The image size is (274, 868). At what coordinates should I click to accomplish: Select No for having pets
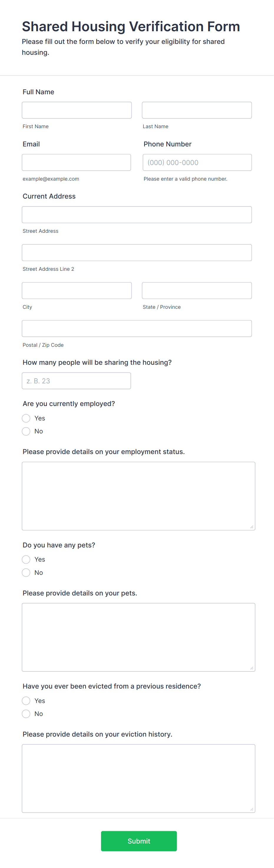click(x=26, y=572)
